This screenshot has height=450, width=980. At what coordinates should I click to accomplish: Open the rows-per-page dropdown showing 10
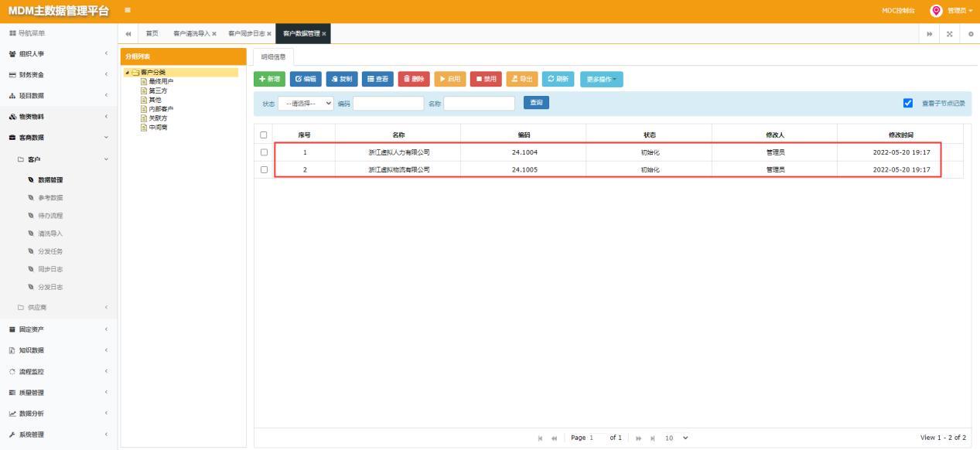(x=677, y=438)
